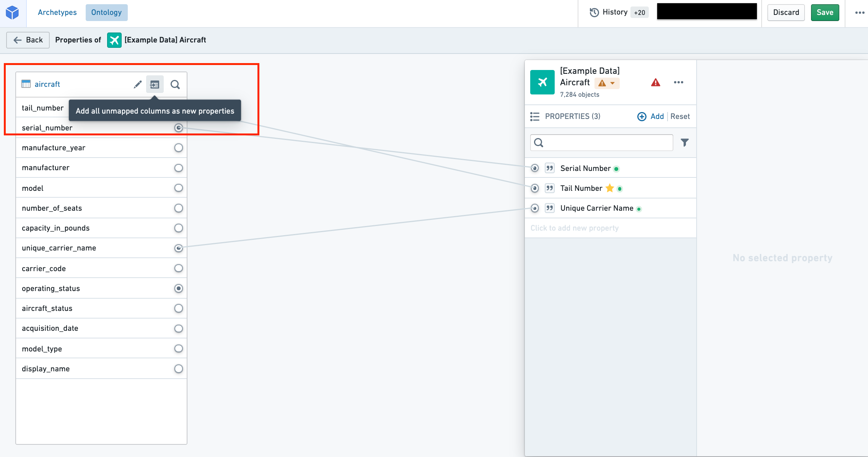The image size is (868, 457).
Task: Click Save button to save changes
Action: [x=826, y=11]
